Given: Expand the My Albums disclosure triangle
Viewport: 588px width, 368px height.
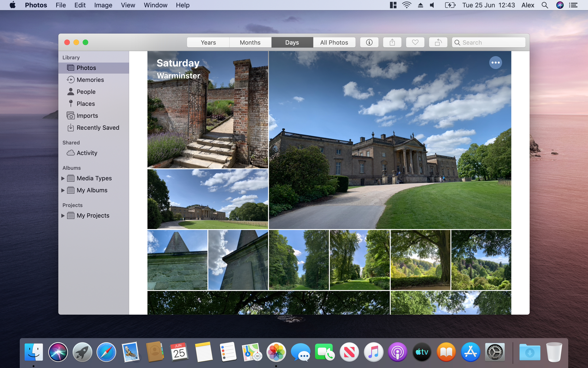Looking at the screenshot, I should click(x=63, y=190).
